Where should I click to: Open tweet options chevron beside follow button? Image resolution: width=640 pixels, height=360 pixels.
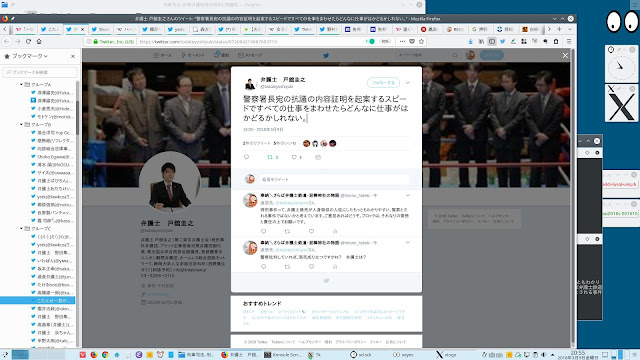click(407, 83)
